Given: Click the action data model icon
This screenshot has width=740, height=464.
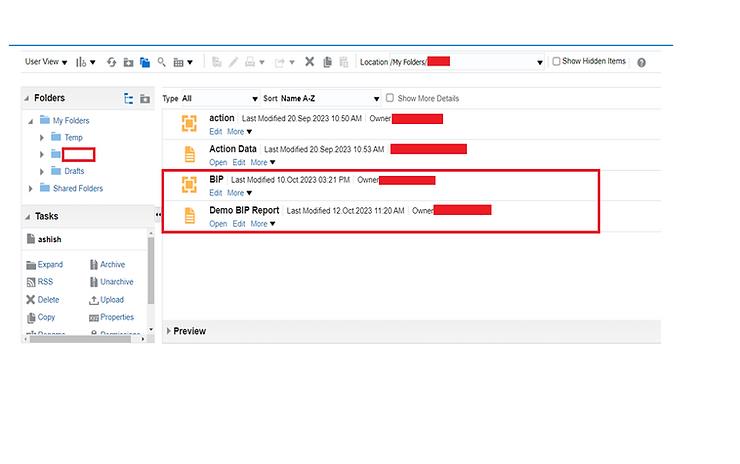Looking at the screenshot, I should pos(189,124).
